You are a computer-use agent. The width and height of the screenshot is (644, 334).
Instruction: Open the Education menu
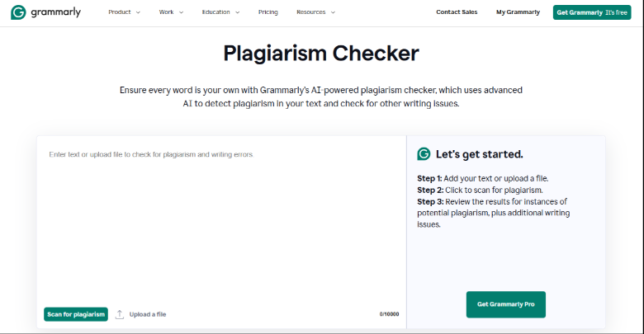[x=216, y=12]
